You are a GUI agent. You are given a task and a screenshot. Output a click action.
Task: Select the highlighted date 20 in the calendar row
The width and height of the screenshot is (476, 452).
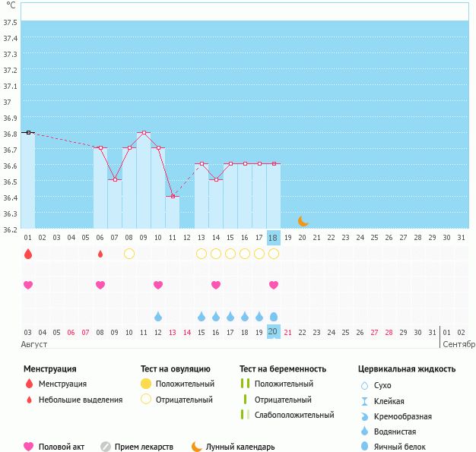tap(274, 332)
